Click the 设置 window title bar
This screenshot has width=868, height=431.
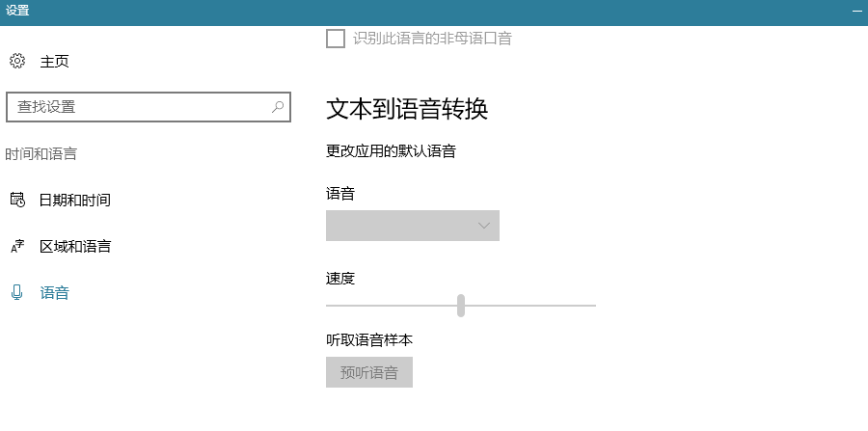click(386, 12)
